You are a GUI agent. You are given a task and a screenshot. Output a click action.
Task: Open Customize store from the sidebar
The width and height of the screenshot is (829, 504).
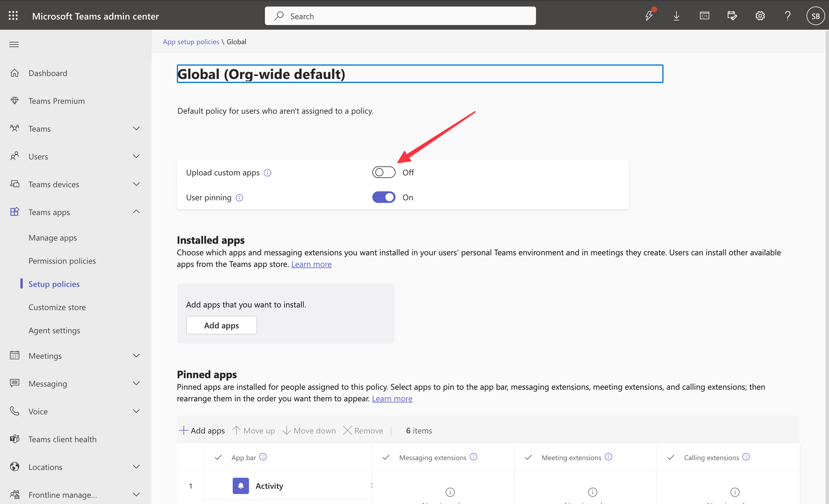tap(57, 307)
